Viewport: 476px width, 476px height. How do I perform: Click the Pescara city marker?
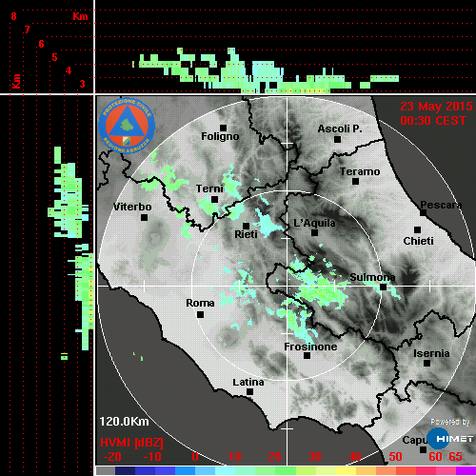point(423,212)
